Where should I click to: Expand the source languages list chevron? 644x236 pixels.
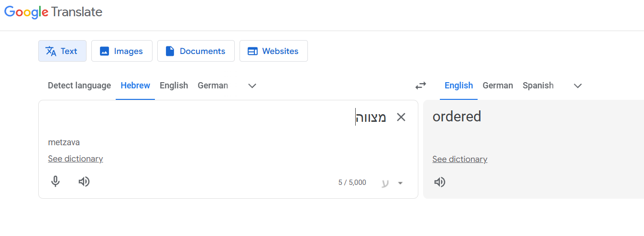pos(252,86)
